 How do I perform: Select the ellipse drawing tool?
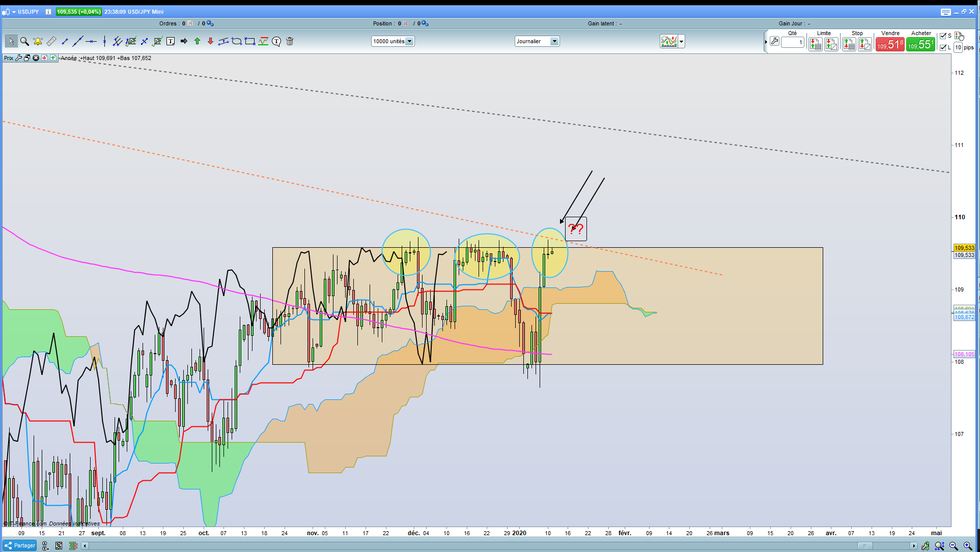click(x=237, y=41)
